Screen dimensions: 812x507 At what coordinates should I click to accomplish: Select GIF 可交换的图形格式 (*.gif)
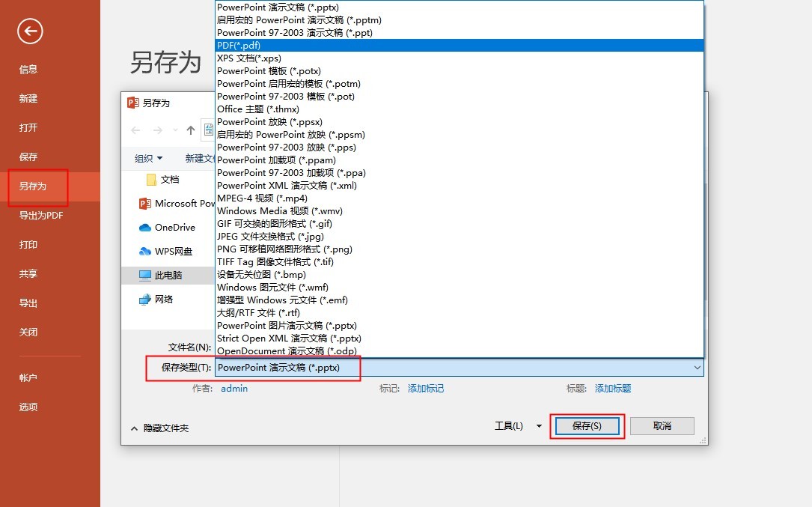[460, 223]
